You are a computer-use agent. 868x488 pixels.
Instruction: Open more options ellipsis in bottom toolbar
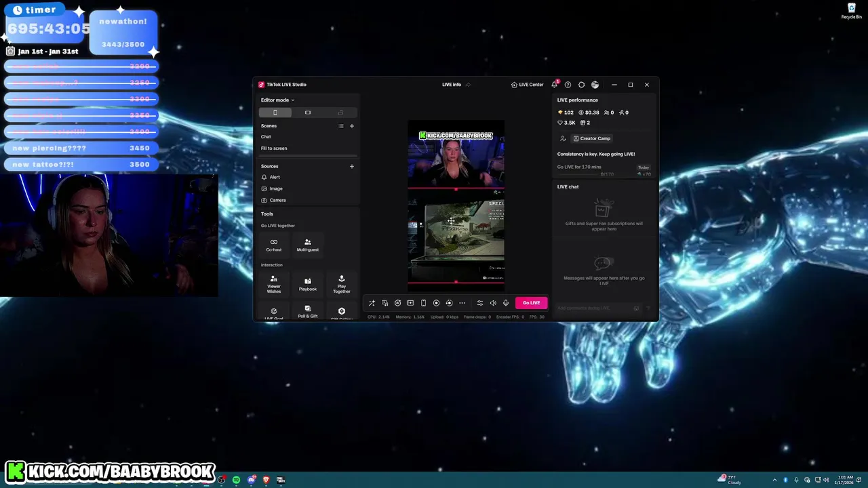tap(462, 303)
